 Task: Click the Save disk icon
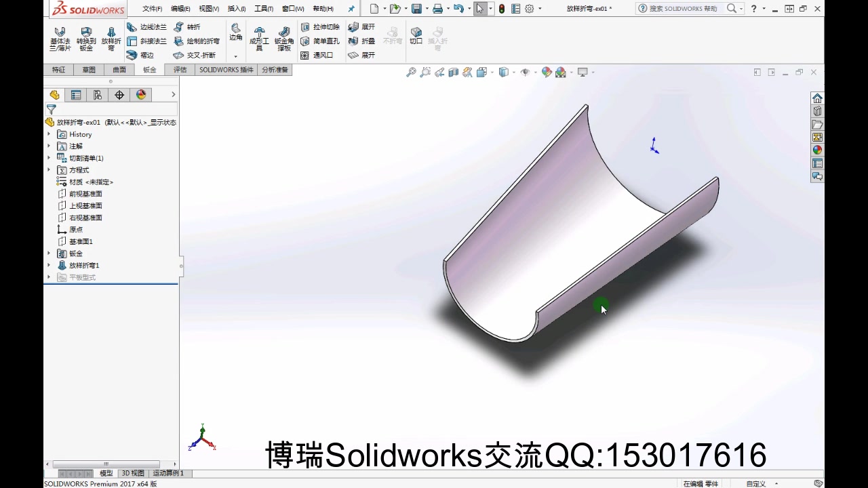(416, 9)
